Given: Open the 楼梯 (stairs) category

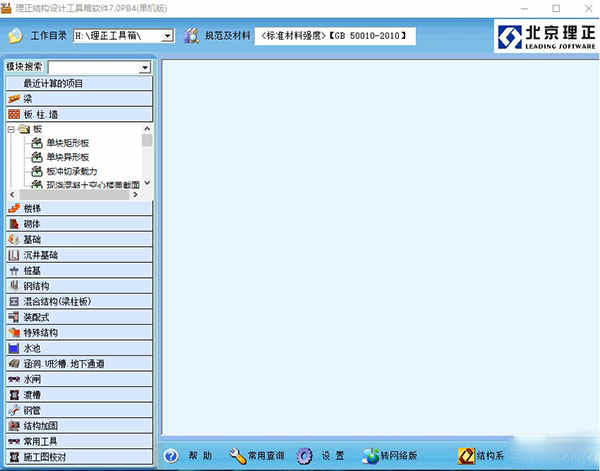Looking at the screenshot, I should [79, 209].
